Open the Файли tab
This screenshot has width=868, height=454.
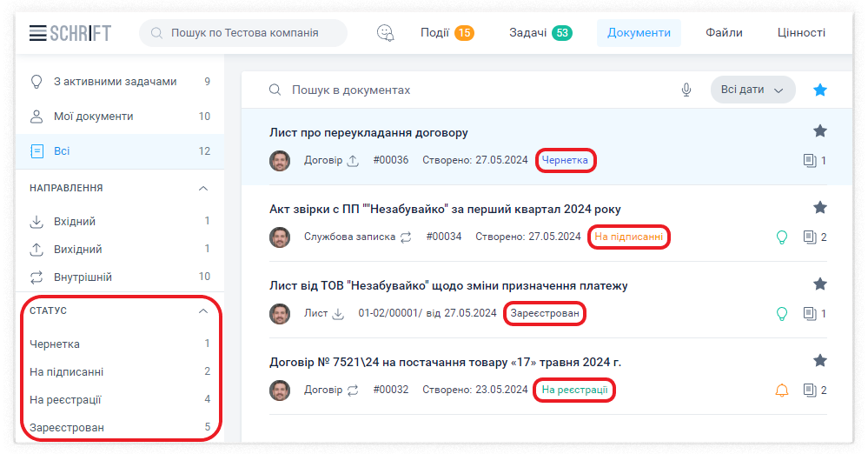coord(724,33)
